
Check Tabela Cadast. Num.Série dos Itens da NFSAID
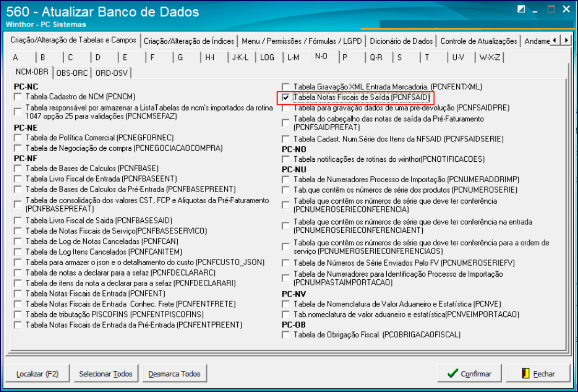[x=286, y=139]
